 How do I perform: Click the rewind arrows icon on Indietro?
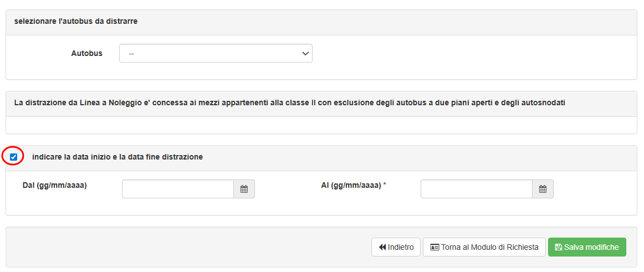382,247
